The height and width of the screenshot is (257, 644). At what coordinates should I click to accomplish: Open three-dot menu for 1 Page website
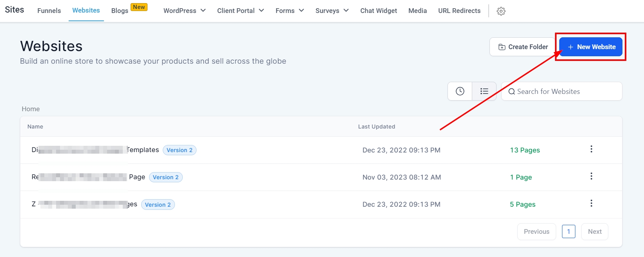pos(591,176)
